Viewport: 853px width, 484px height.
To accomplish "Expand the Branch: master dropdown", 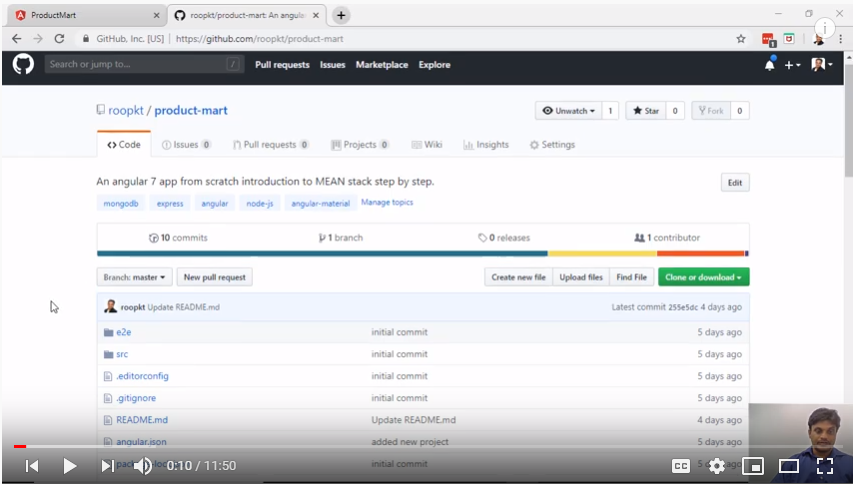I will (x=135, y=277).
